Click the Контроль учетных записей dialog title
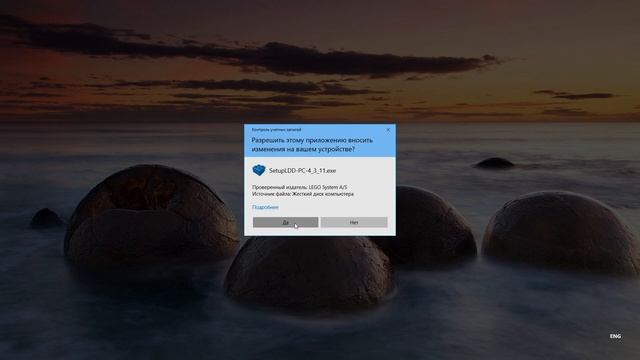This screenshot has height=360, width=640. pyautogui.click(x=276, y=129)
